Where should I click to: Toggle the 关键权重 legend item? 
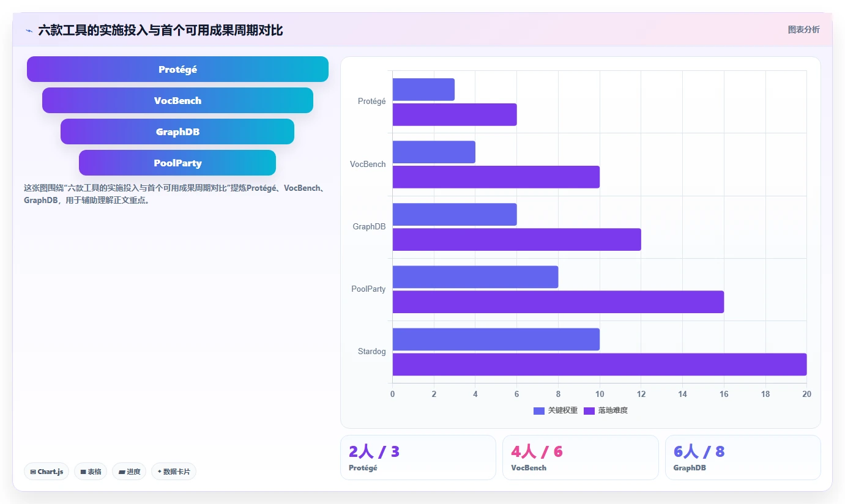coord(556,410)
